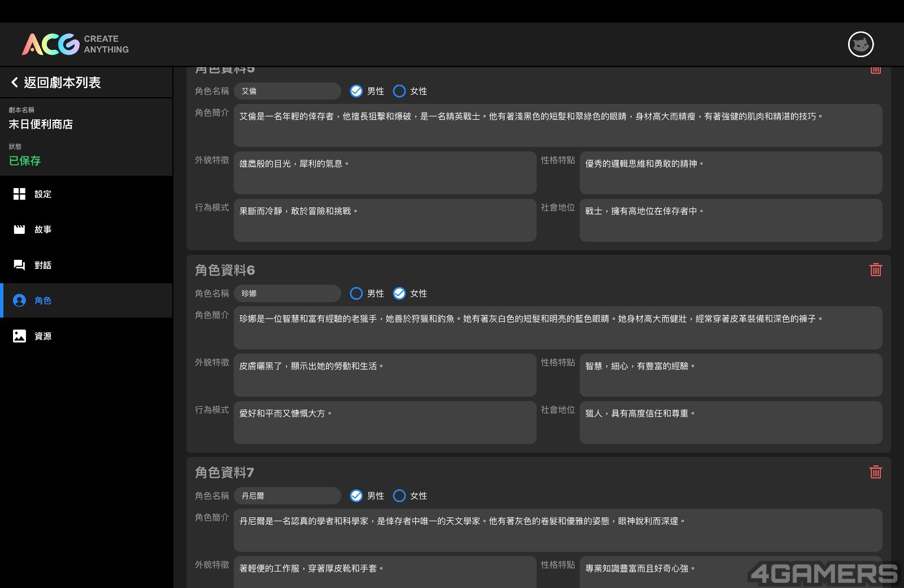Screen dimensions: 904x588
Task: Select 男性 radio for 珍娜
Action: 356,293
